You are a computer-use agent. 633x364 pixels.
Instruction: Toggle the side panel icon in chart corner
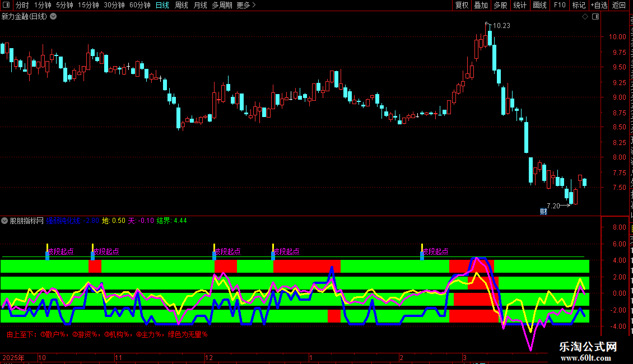(x=595, y=17)
